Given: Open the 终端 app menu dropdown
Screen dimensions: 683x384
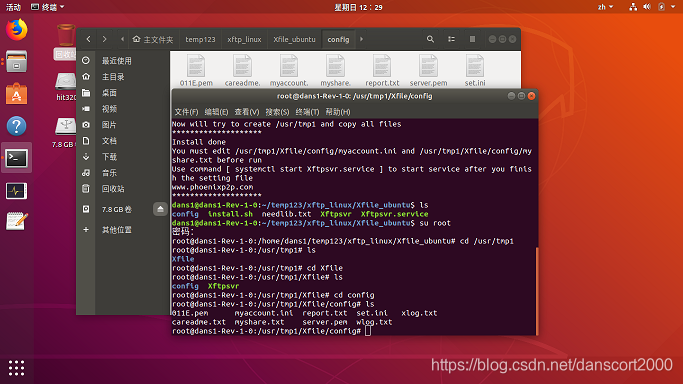Looking at the screenshot, I should click(x=47, y=7).
